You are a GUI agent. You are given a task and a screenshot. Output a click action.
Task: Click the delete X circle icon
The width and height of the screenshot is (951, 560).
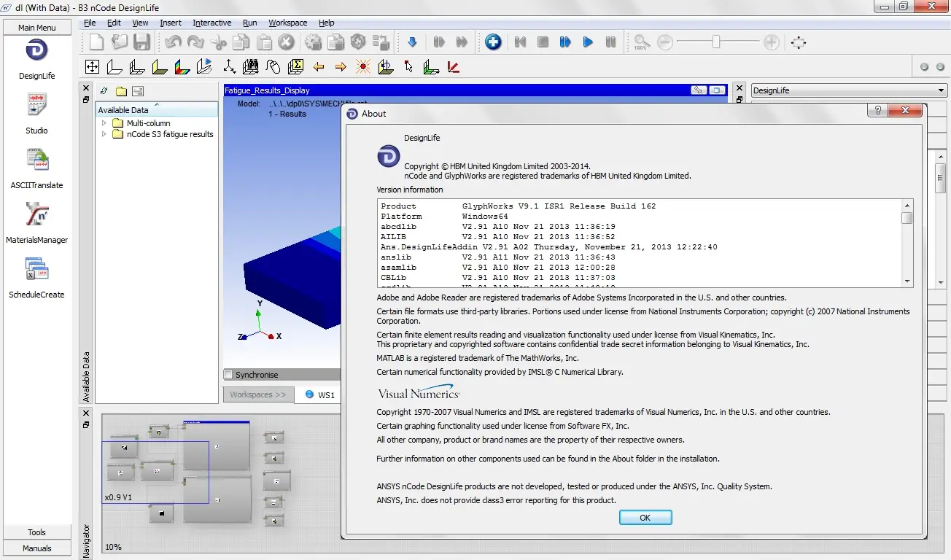pyautogui.click(x=286, y=42)
